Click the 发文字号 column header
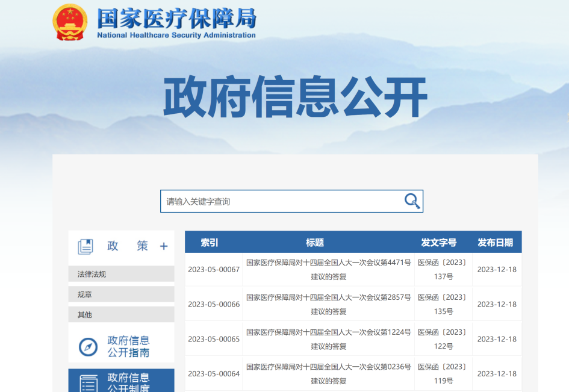 coord(439,243)
